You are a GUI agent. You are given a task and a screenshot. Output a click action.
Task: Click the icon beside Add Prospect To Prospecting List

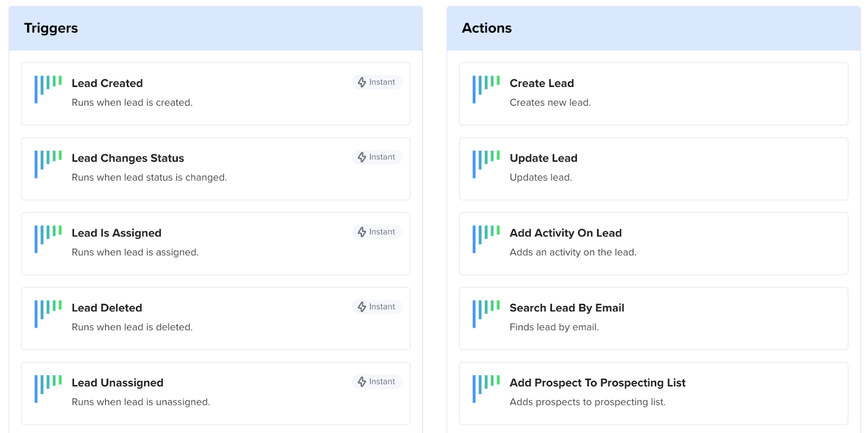pos(486,388)
